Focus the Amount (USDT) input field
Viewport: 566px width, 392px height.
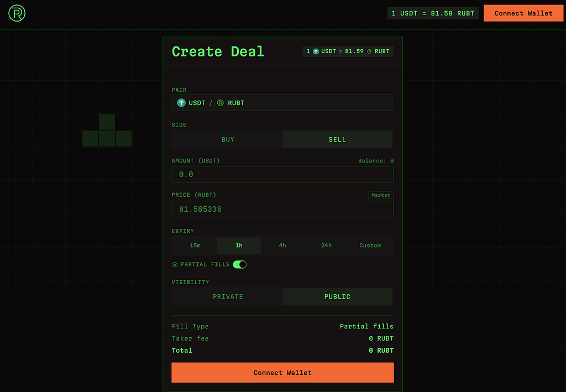pyautogui.click(x=282, y=174)
